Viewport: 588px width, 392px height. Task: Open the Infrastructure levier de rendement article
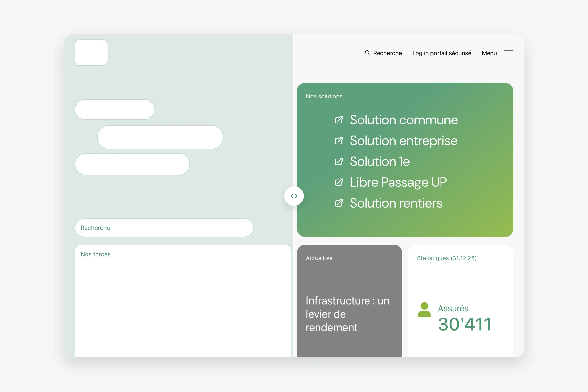(x=347, y=314)
